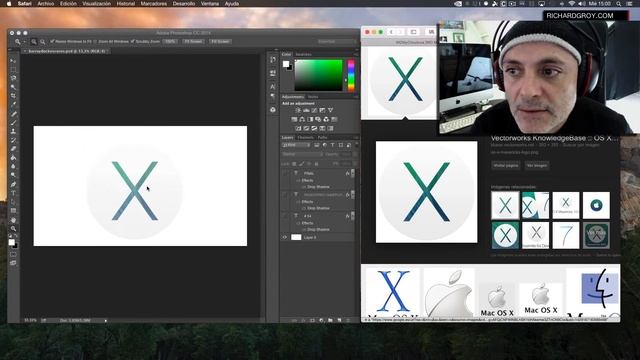This screenshot has height=360, width=640.
Task: Select the Clone Stamp tool
Action: pyautogui.click(x=13, y=131)
